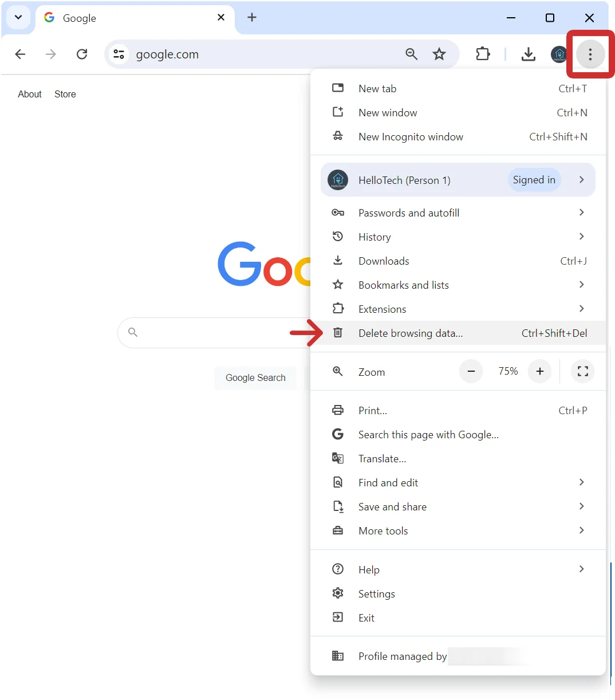Screen dimensions: 615x700
Task: Click the download icon in the toolbar
Action: [x=528, y=54]
